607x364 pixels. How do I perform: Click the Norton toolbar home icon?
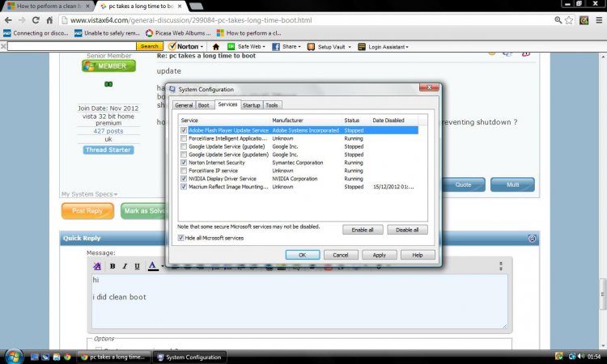click(x=216, y=47)
